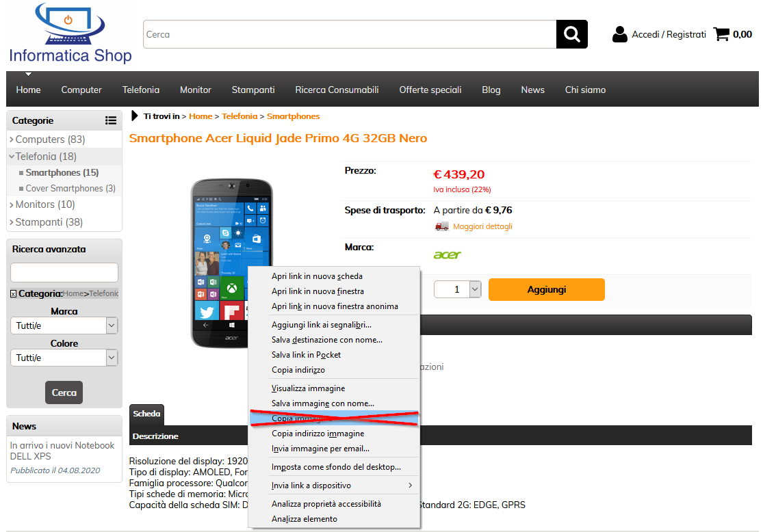Open the DELL XPS news article
Viewport: 763px width, 532px height.
[x=62, y=451]
